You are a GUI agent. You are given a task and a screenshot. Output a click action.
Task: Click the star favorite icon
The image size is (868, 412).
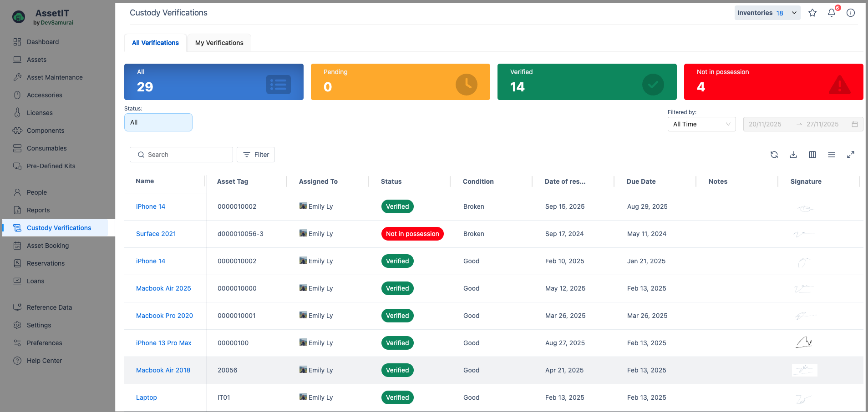pyautogui.click(x=812, y=13)
